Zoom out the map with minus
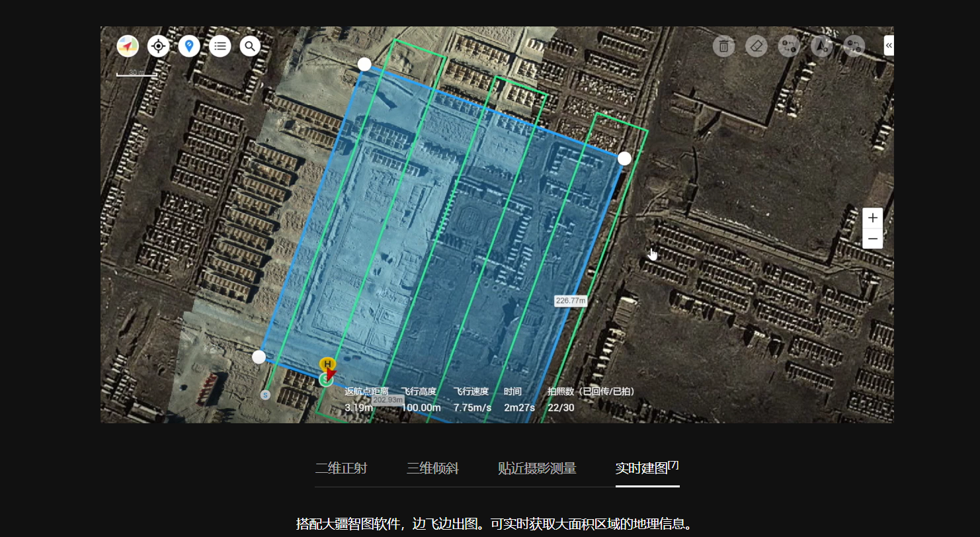The image size is (980, 537). pos(872,239)
